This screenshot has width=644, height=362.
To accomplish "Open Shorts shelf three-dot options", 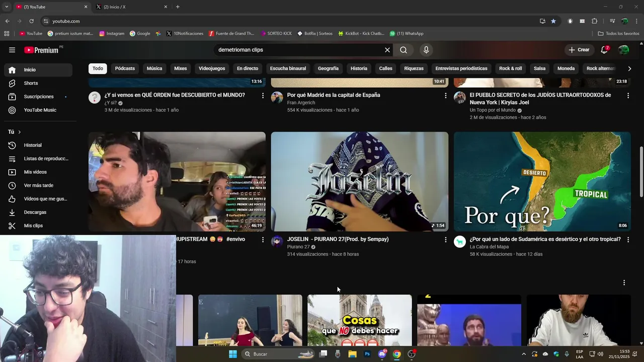I will 624,283.
